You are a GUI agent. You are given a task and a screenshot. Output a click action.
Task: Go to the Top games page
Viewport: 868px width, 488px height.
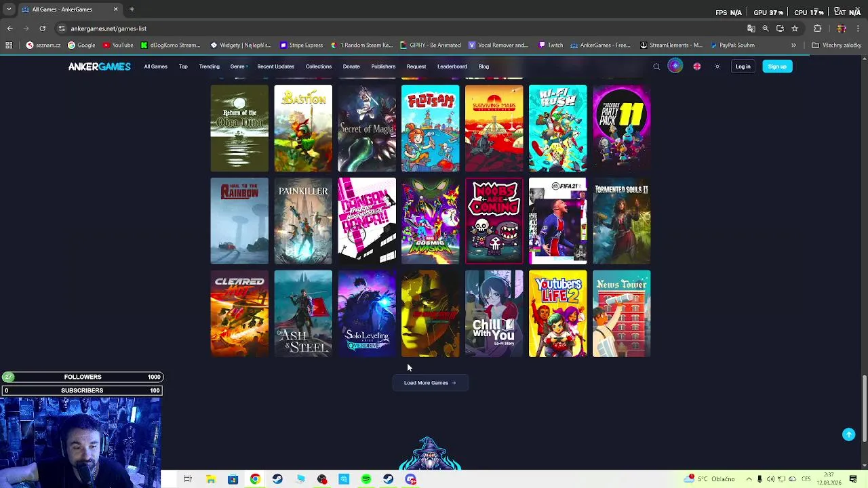click(183, 66)
